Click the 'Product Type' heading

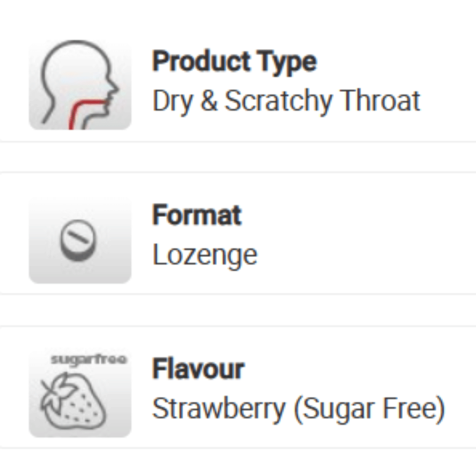[234, 61]
